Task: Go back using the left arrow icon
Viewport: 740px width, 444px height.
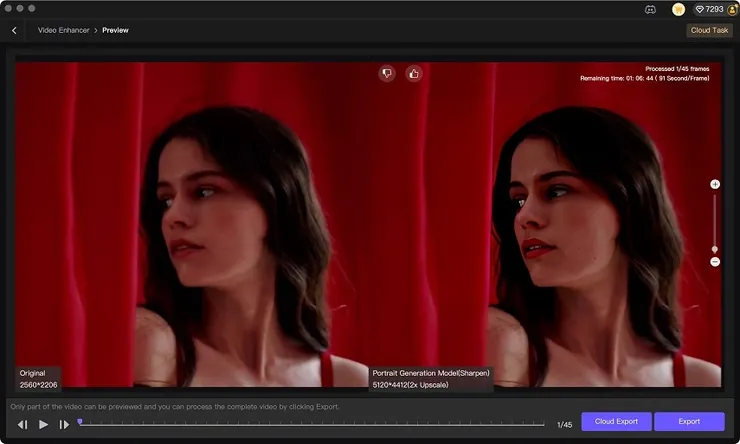Action: 14,30
